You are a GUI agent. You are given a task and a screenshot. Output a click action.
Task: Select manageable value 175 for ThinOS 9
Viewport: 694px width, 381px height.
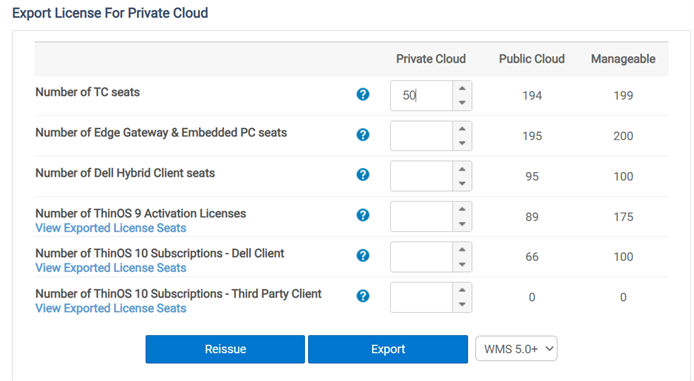coord(623,217)
